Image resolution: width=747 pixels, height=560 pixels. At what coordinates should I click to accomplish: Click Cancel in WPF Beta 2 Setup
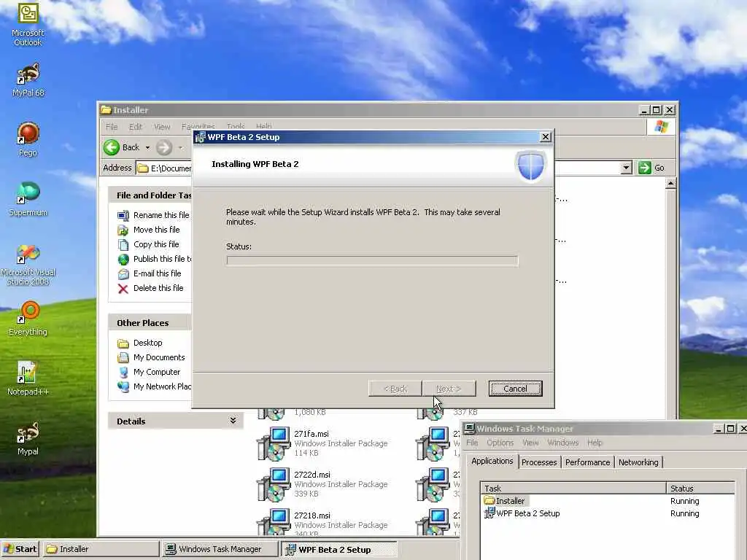(515, 389)
